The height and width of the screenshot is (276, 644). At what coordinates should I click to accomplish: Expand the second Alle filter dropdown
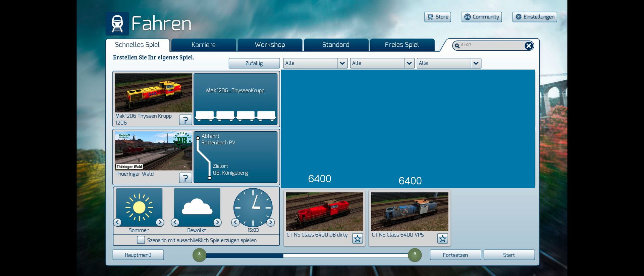point(409,63)
